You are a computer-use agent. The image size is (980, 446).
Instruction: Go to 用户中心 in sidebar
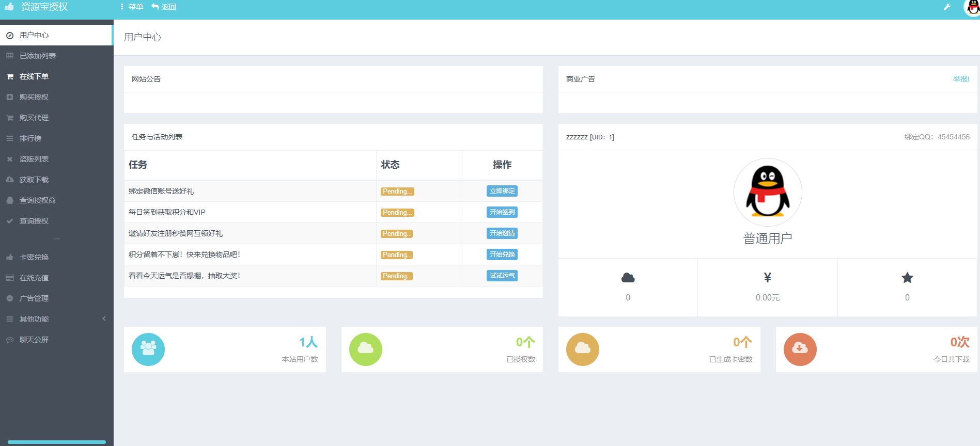[x=56, y=35]
